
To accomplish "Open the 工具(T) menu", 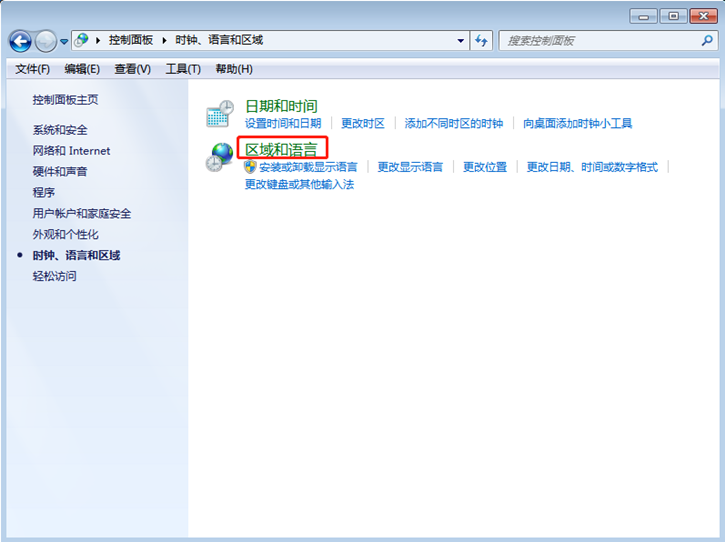I will pos(183,69).
